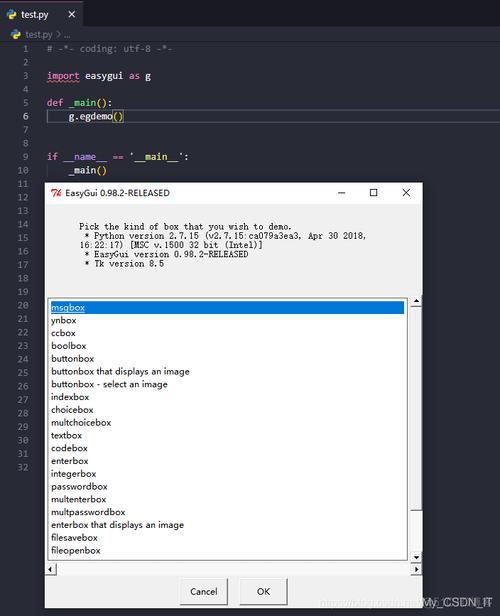Select choicebox in the list
The width and height of the screenshot is (500, 616).
click(227, 410)
